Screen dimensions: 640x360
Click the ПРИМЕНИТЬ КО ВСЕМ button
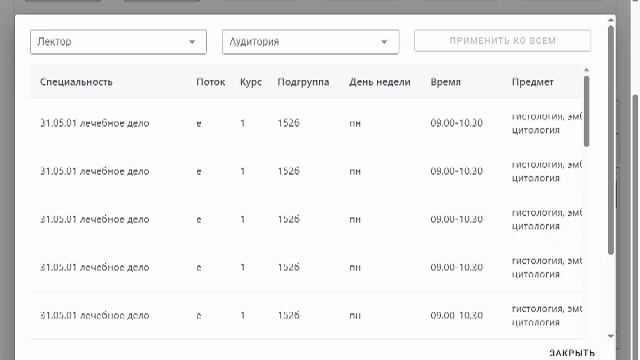coord(502,41)
